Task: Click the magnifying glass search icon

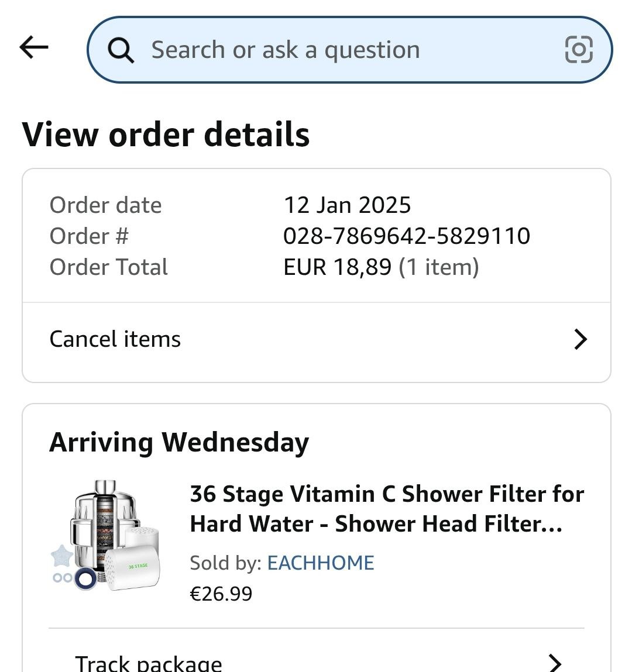Action: (121, 50)
